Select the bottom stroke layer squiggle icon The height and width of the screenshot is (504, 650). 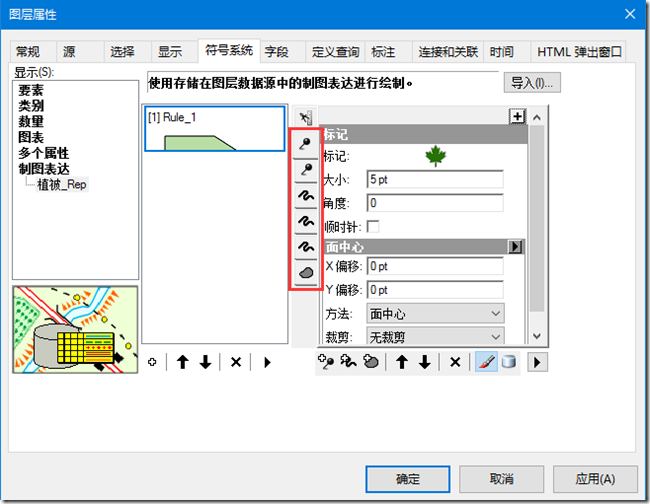[306, 247]
